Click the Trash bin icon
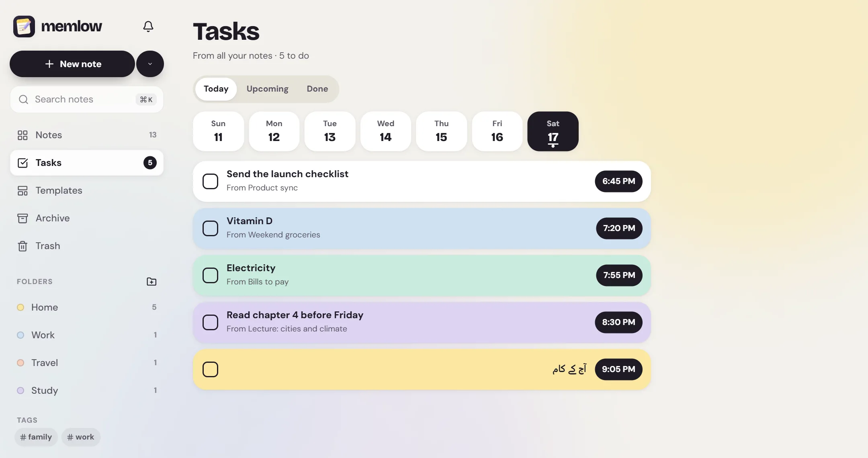868x458 pixels. tap(23, 246)
